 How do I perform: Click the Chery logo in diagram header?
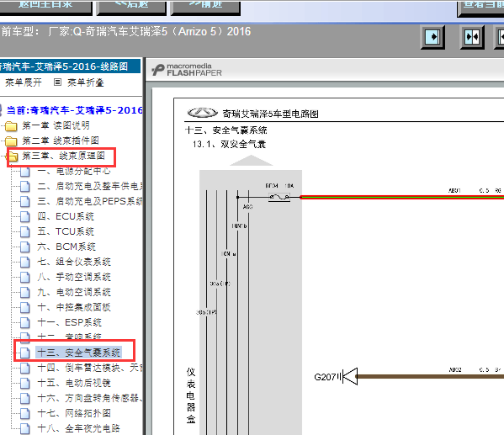pyautogui.click(x=203, y=113)
